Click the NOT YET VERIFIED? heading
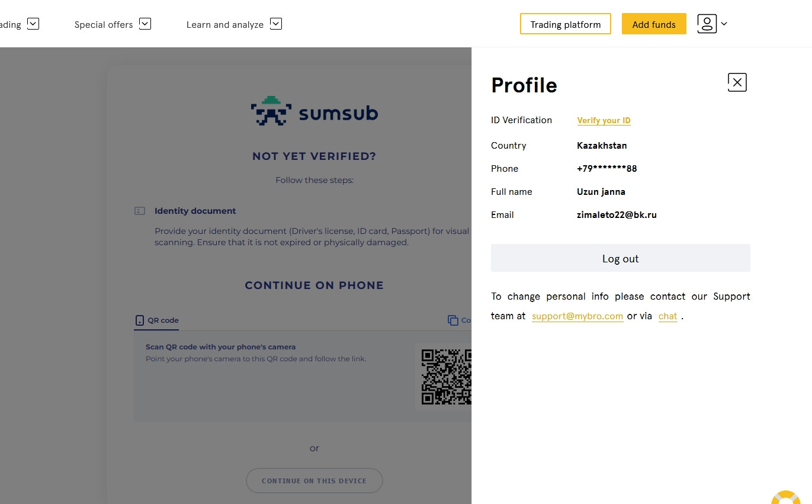The height and width of the screenshot is (504, 812). pyautogui.click(x=314, y=156)
